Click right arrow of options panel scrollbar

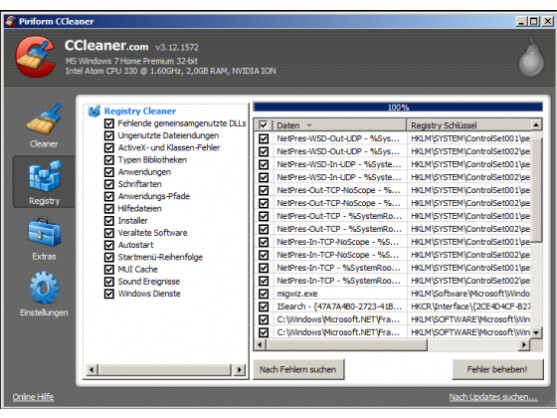click(239, 370)
